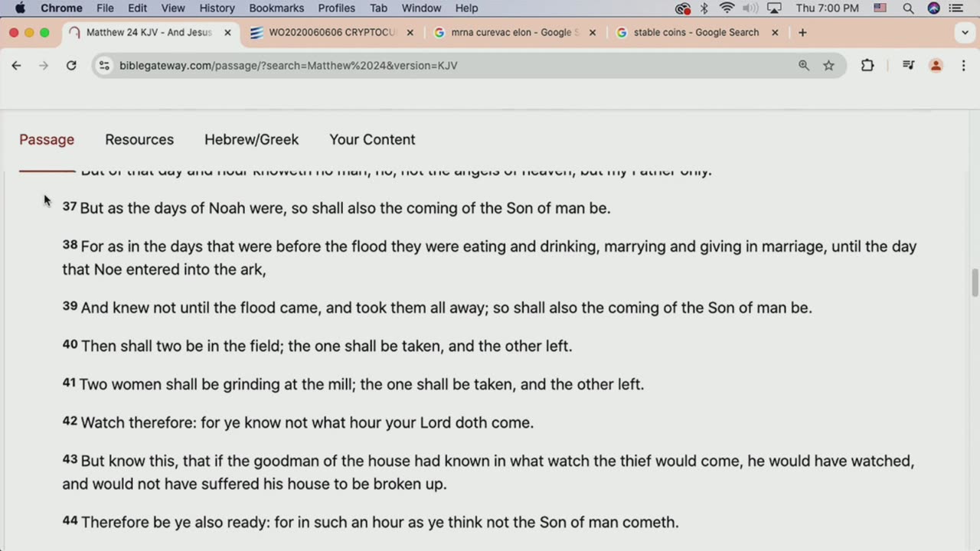The width and height of the screenshot is (980, 551).
Task: Open the Profiles menu
Action: [337, 8]
